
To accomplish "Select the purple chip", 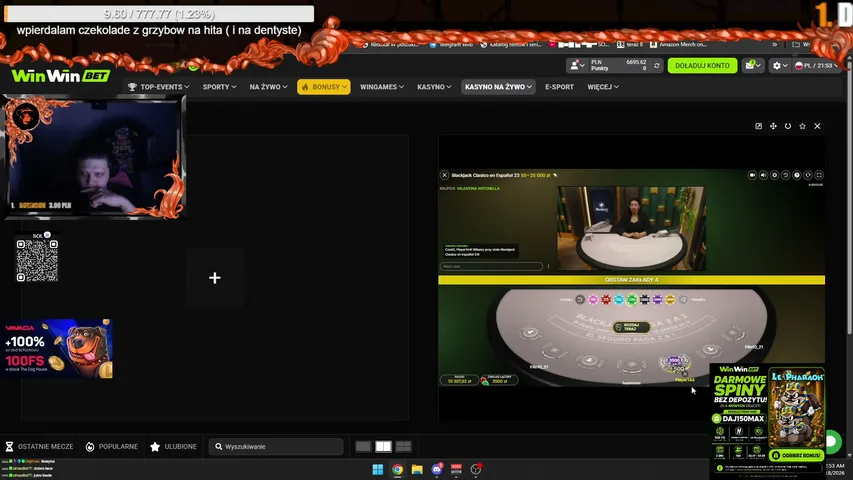I will point(657,299).
